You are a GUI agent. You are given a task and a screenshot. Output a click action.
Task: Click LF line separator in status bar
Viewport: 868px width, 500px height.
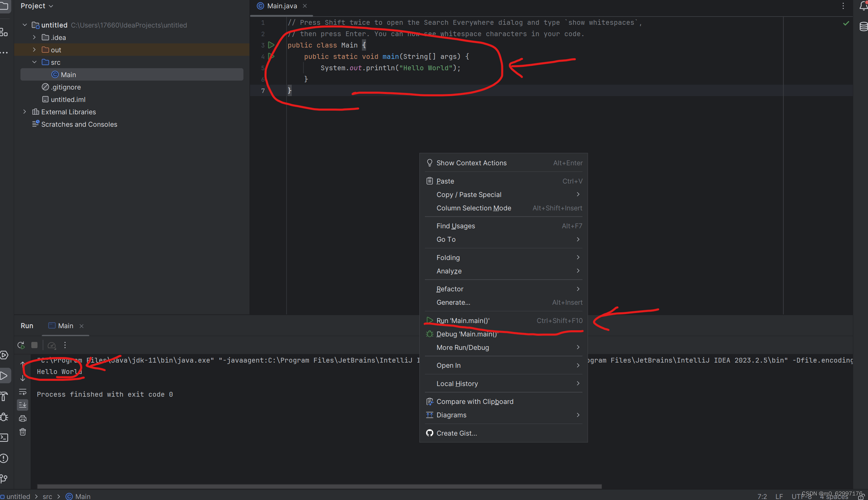(x=779, y=496)
